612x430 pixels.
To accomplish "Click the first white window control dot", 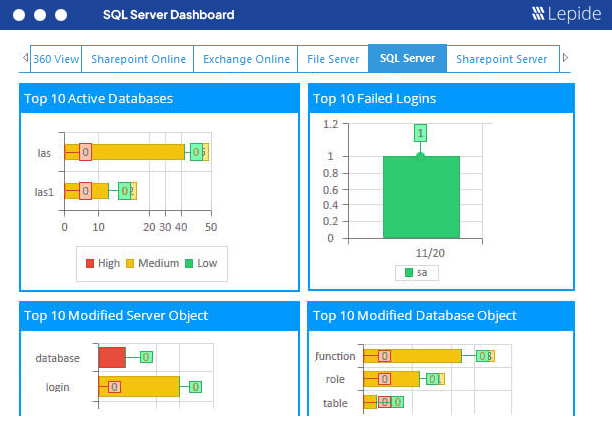I will point(19,15).
